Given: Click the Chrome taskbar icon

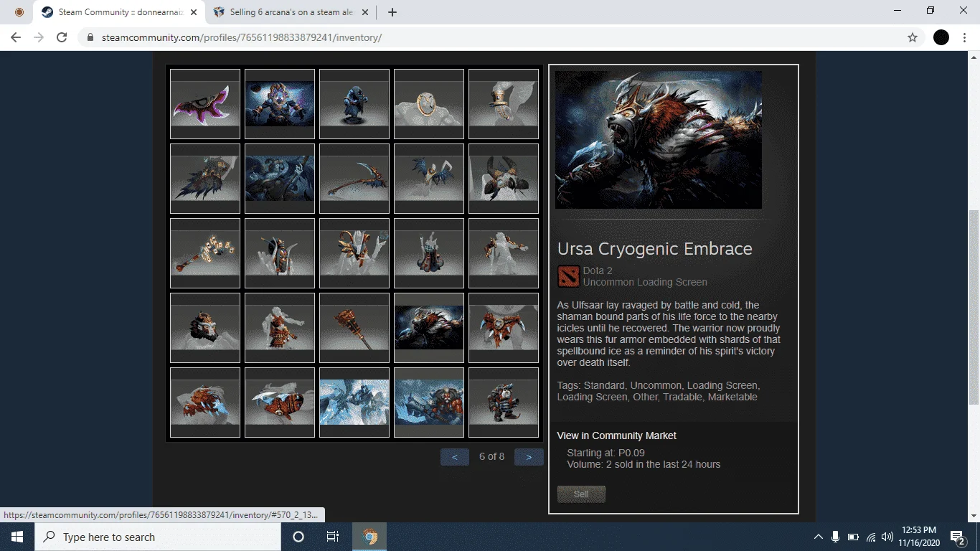Looking at the screenshot, I should [369, 537].
